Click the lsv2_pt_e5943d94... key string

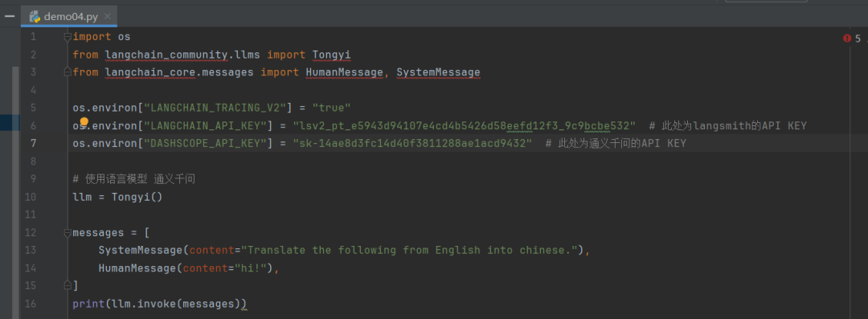(465, 125)
